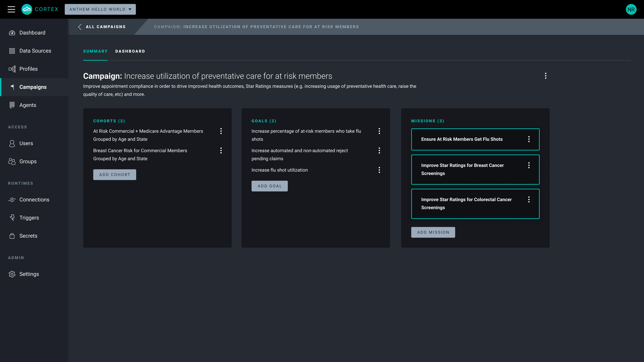Switch to the Dashboard tab
This screenshot has height=362, width=644.
(x=130, y=51)
